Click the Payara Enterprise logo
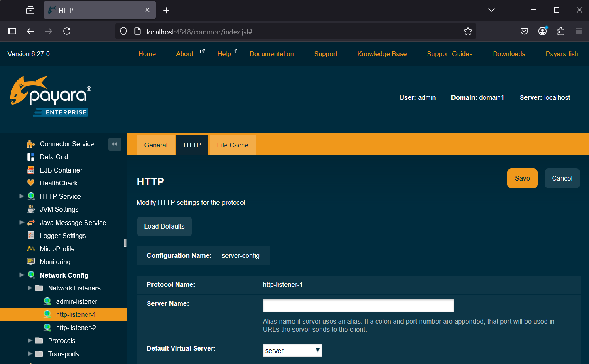 51,97
